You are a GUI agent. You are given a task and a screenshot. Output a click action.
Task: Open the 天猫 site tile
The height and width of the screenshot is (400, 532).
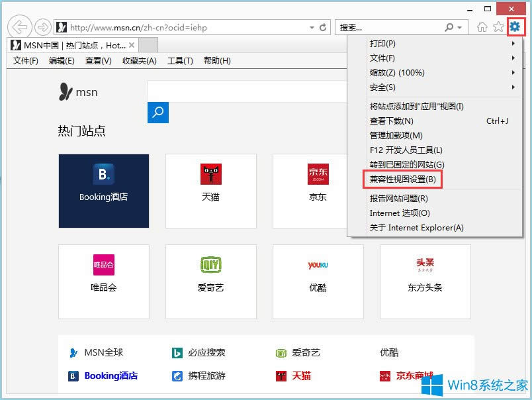click(x=210, y=190)
